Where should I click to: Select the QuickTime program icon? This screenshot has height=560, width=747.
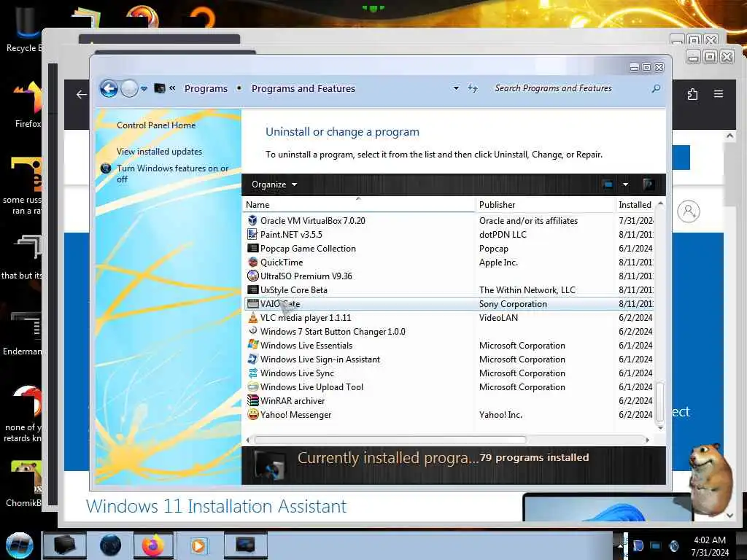[252, 262]
